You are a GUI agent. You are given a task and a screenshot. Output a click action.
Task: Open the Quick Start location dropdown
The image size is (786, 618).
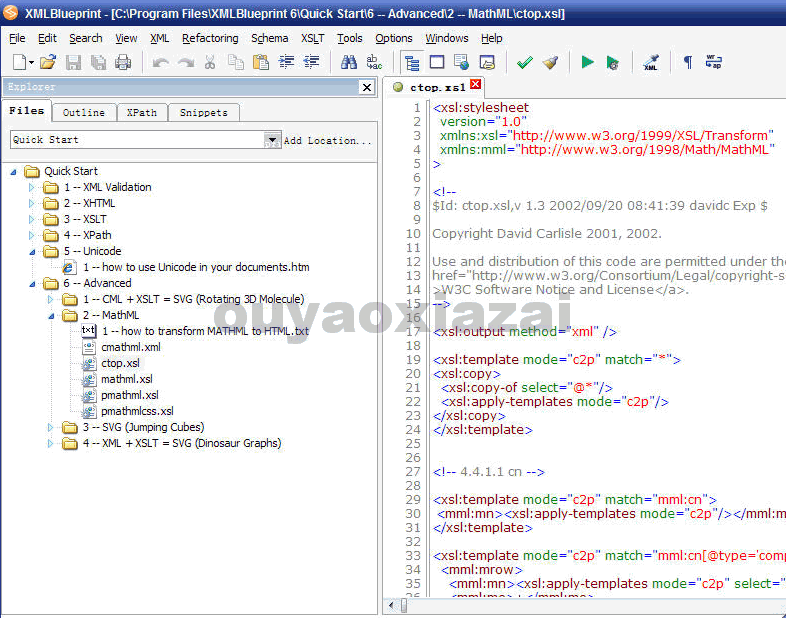[272, 140]
